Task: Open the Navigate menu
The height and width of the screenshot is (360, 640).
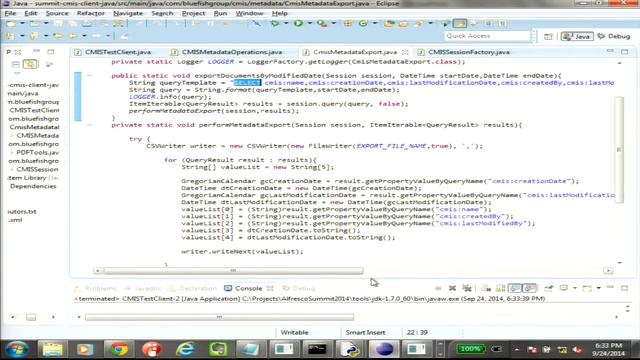Action: (128, 13)
